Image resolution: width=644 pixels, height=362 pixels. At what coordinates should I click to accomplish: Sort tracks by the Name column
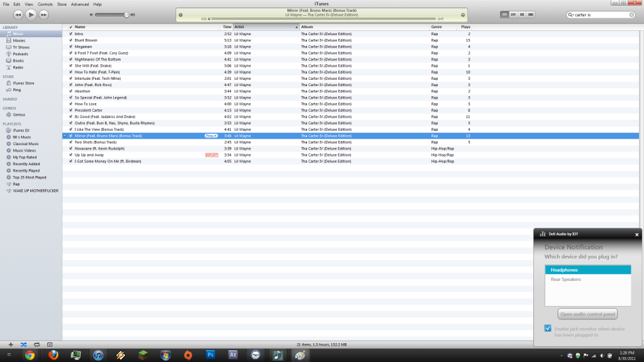pyautogui.click(x=147, y=27)
